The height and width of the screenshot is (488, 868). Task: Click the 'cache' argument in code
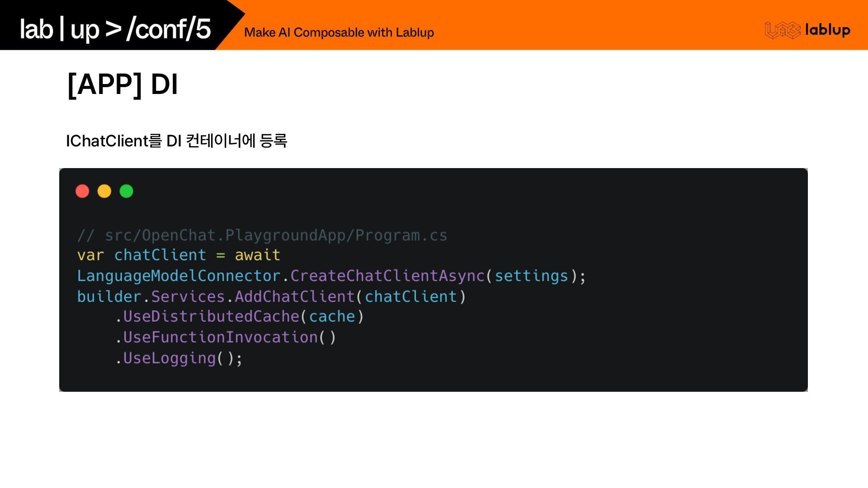pos(332,317)
